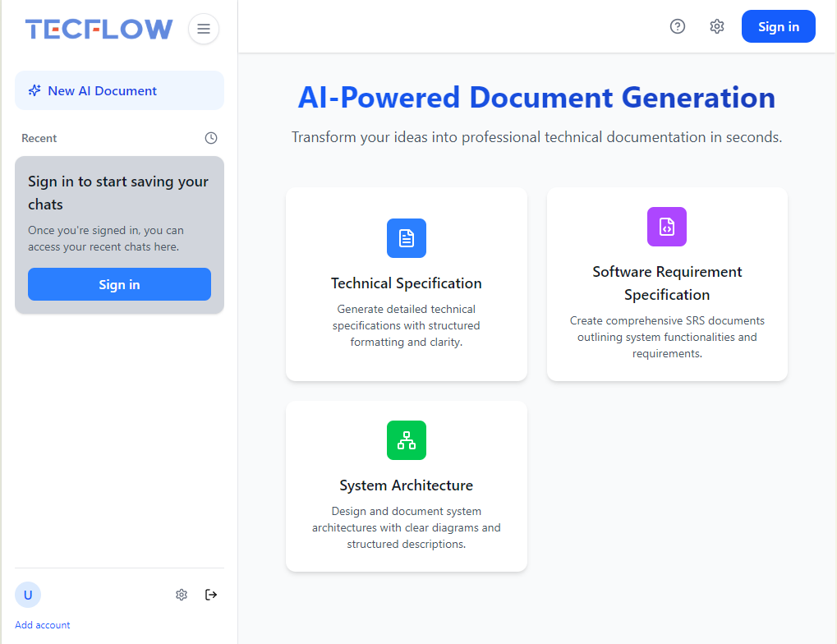
Task: Click the Sign in button in header
Action: coord(778,26)
